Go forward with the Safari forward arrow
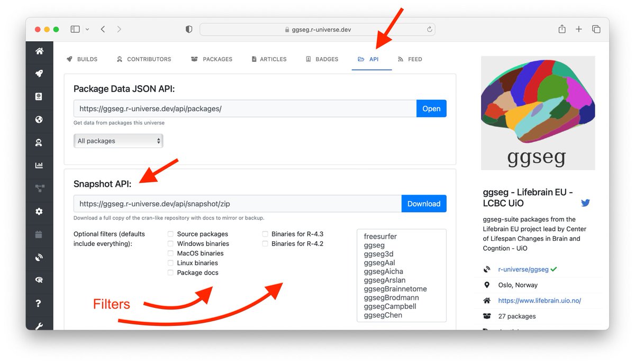Image resolution: width=635 pixels, height=364 pixels. point(119,29)
